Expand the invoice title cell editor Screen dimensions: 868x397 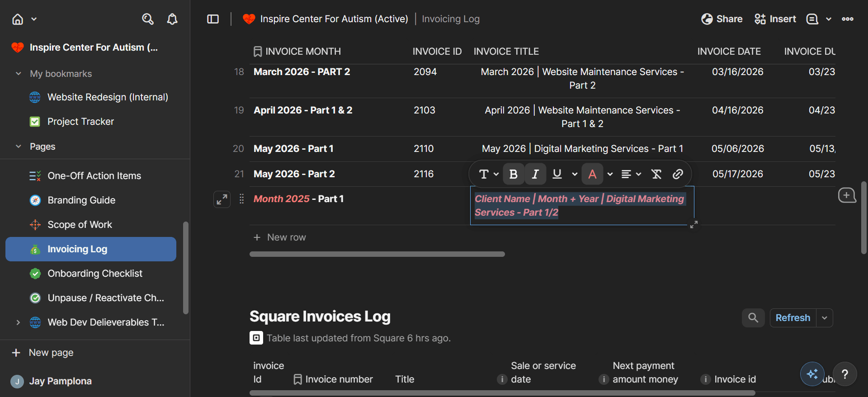694,224
